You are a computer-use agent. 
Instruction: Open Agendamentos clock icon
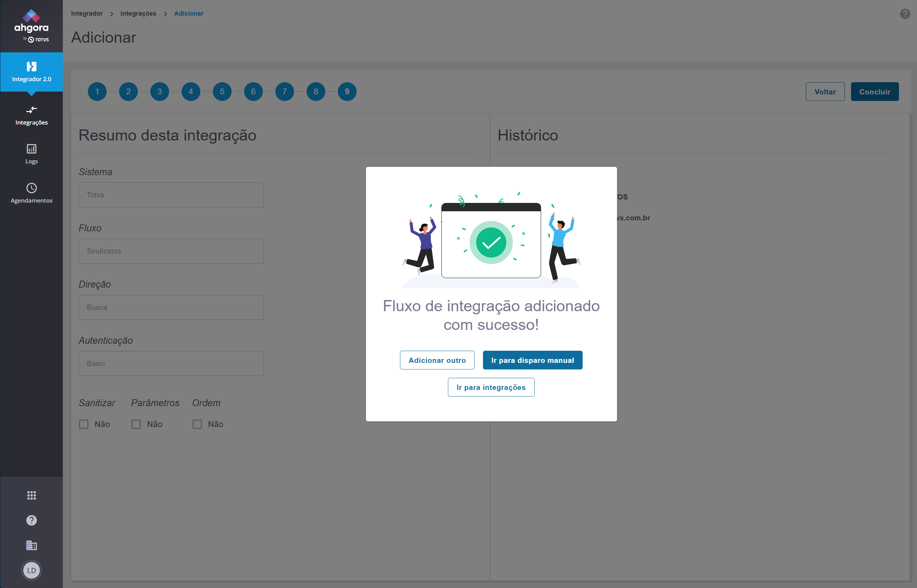(31, 188)
